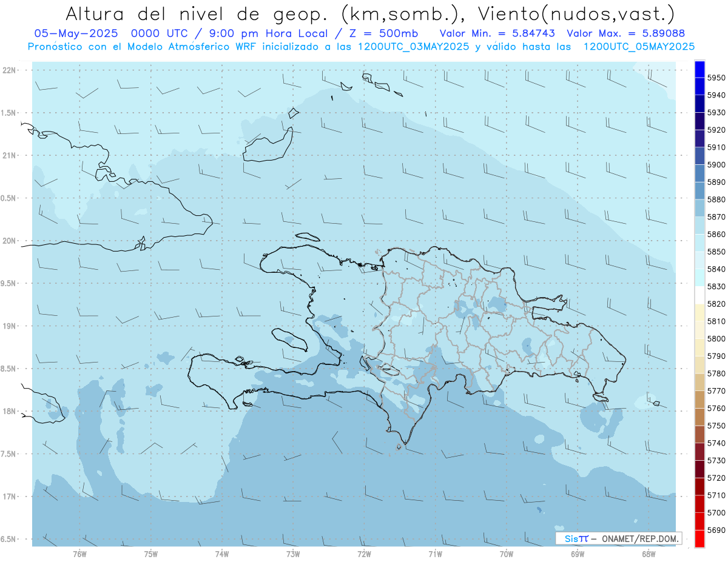
Task: Pick the colorbar swatch between 5880 and 5870
Action: tap(699, 208)
